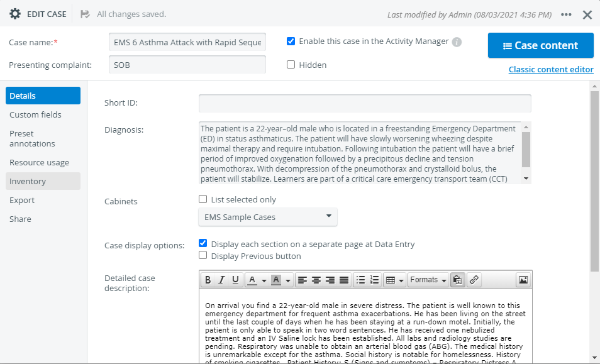Click the insert image icon
Screen dimensions: 600x364
tap(523, 280)
